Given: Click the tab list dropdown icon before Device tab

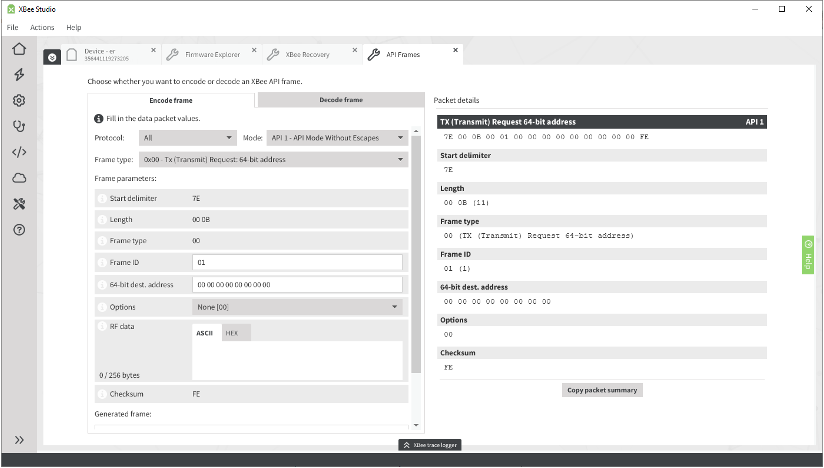Looking at the screenshot, I should click(x=52, y=57).
